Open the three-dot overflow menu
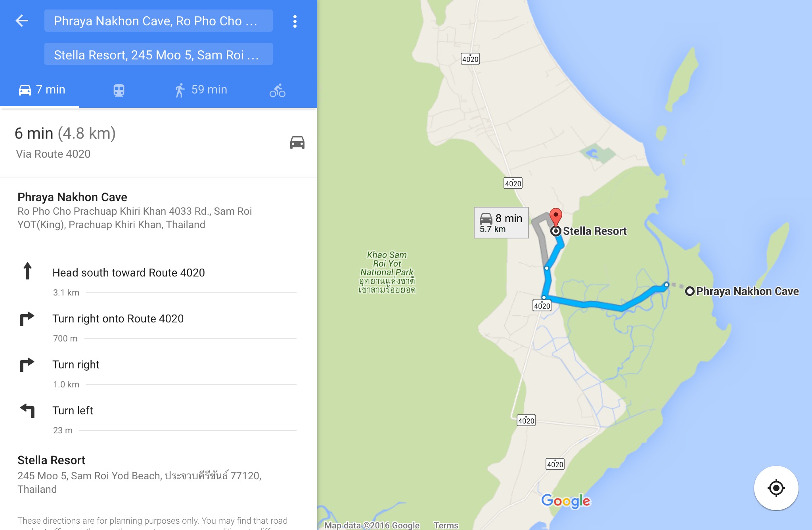812x530 pixels. point(295,21)
